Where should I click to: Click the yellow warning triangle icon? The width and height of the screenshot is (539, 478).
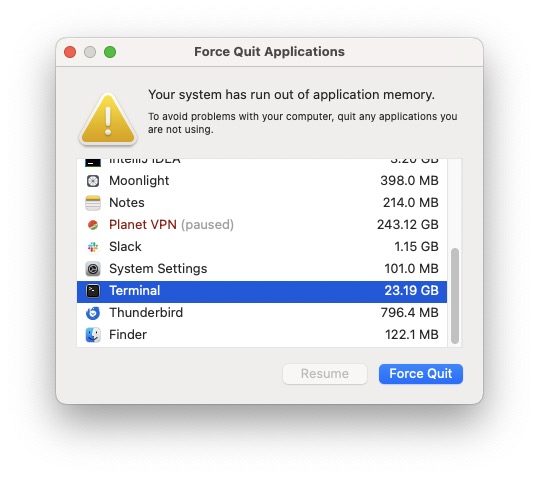[x=108, y=119]
